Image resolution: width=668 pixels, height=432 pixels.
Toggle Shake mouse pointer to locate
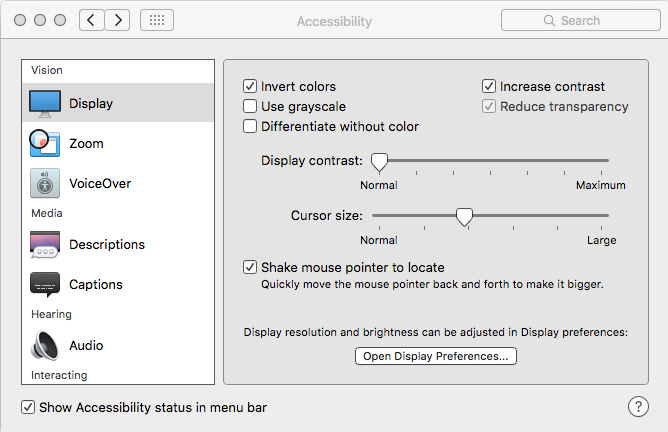pyautogui.click(x=250, y=268)
